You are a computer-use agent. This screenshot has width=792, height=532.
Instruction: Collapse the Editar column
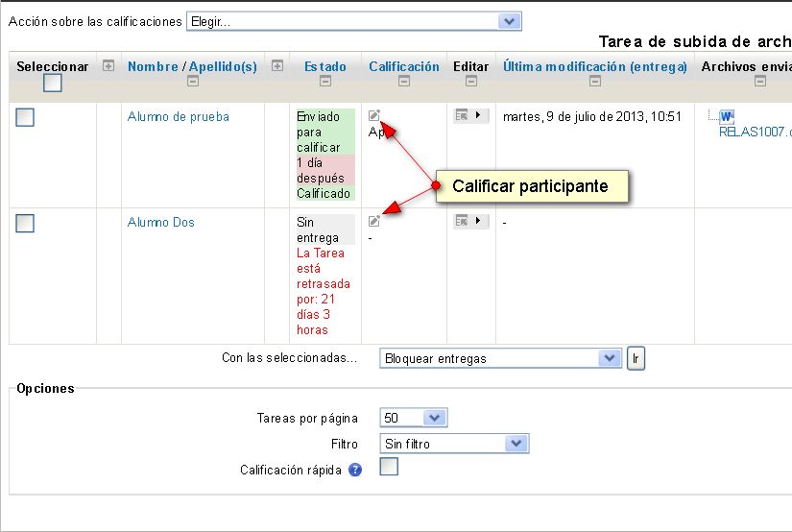point(470,83)
